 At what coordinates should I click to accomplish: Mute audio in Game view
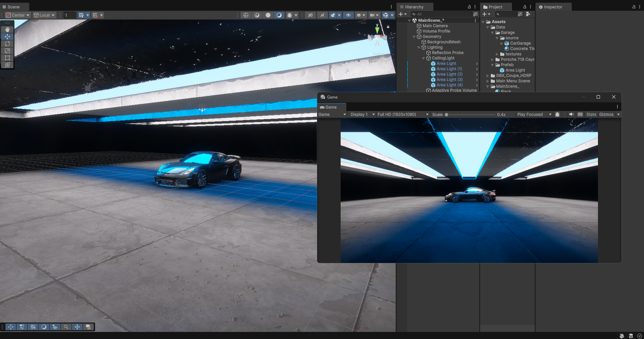(571, 114)
